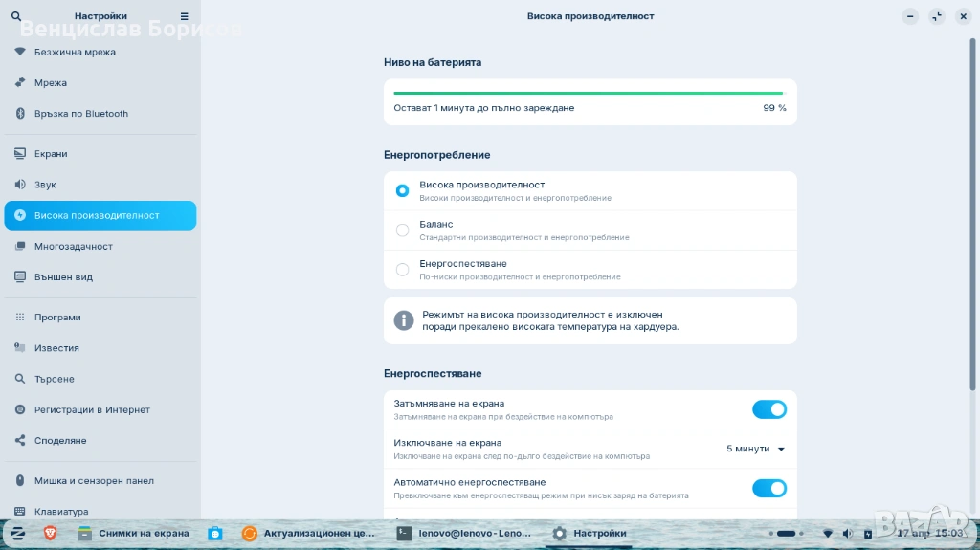This screenshot has width=980, height=550.
Task: Disable Автоматично енергоспестяване switch
Action: [768, 489]
